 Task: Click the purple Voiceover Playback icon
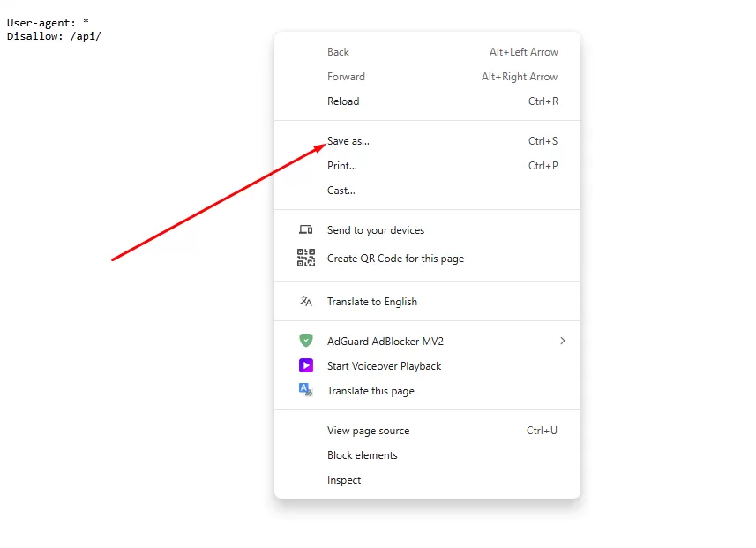click(x=306, y=365)
